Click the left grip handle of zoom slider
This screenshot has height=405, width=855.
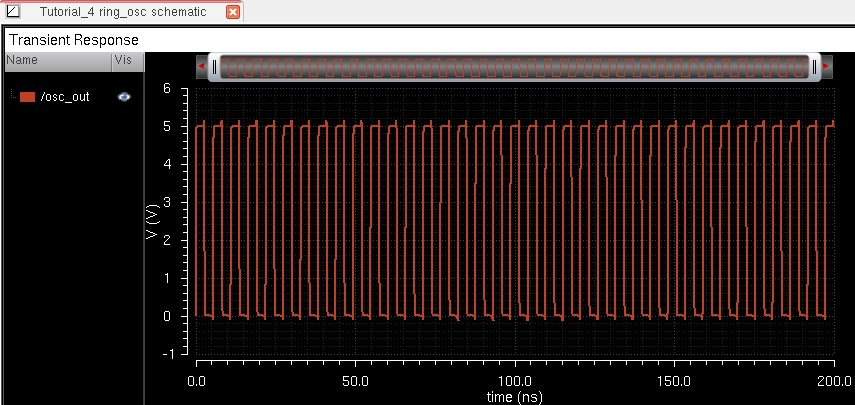[x=214, y=67]
